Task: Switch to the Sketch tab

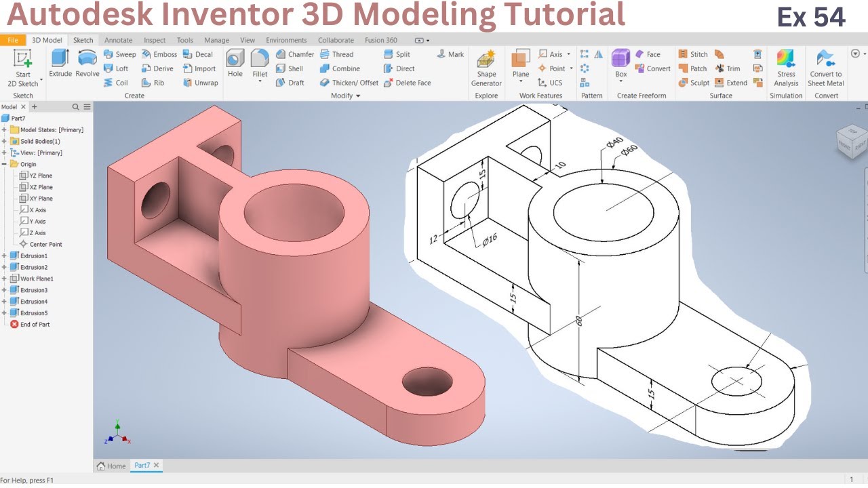Action: 83,40
